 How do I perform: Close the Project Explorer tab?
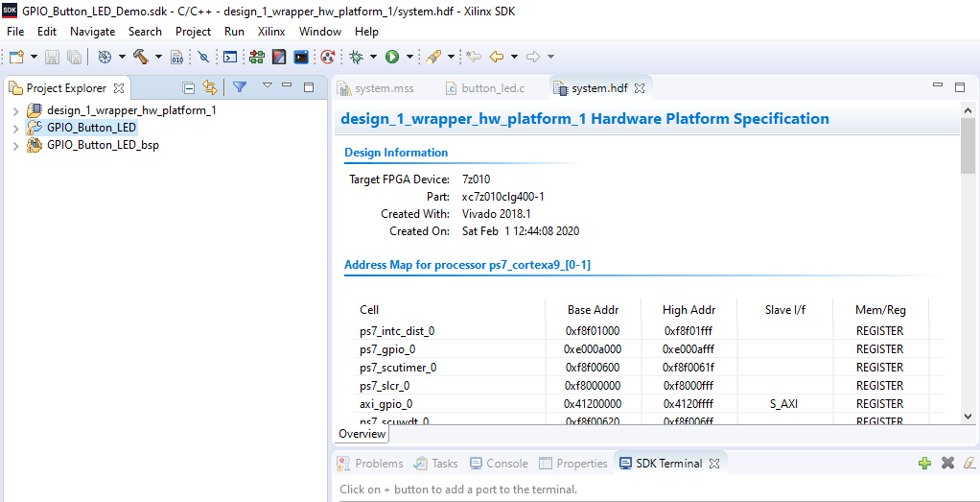point(119,88)
